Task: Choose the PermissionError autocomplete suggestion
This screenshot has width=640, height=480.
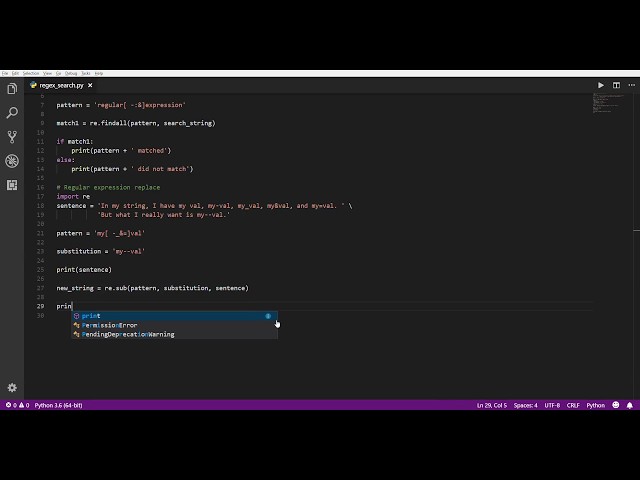Action: pyautogui.click(x=175, y=325)
